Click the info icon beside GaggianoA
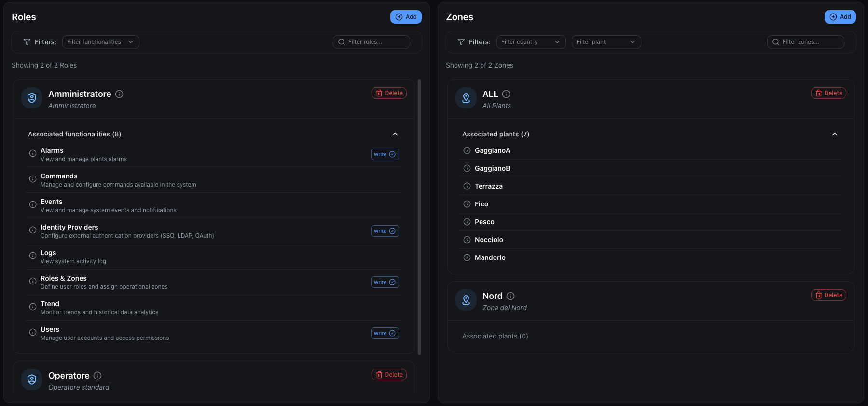 pyautogui.click(x=467, y=150)
